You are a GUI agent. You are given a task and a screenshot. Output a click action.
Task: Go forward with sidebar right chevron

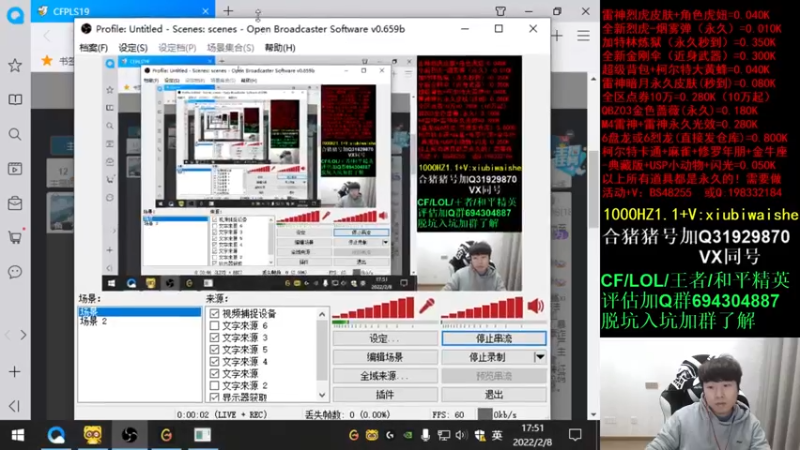click(x=23, y=335)
